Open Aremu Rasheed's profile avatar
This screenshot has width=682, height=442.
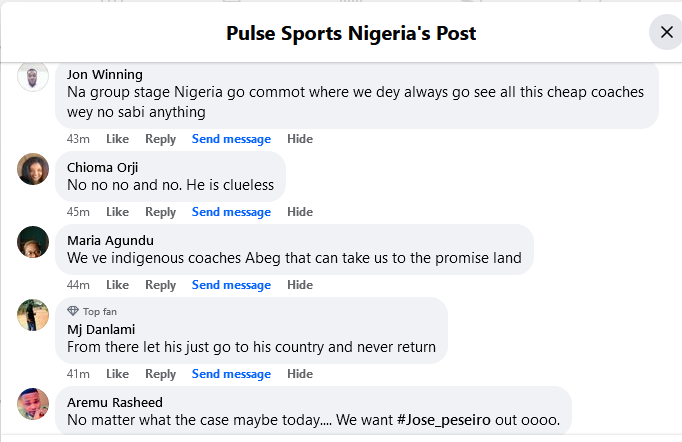(34, 403)
